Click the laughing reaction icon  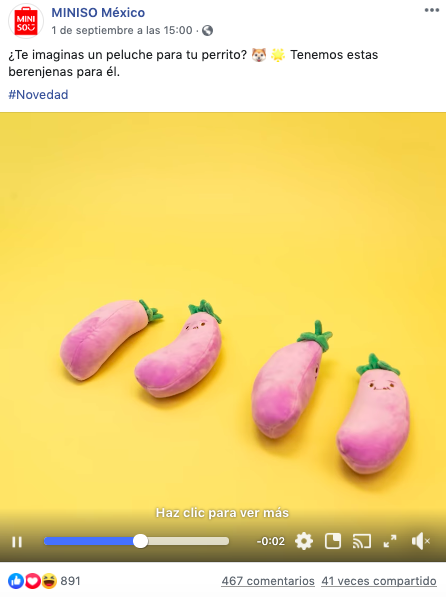click(x=49, y=581)
